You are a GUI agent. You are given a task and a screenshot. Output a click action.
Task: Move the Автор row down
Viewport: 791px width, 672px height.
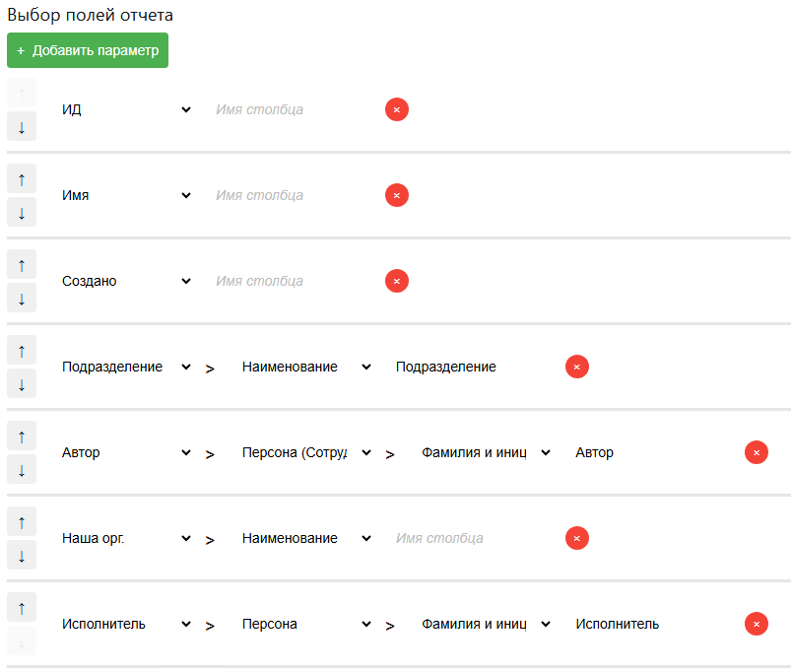coord(22,470)
